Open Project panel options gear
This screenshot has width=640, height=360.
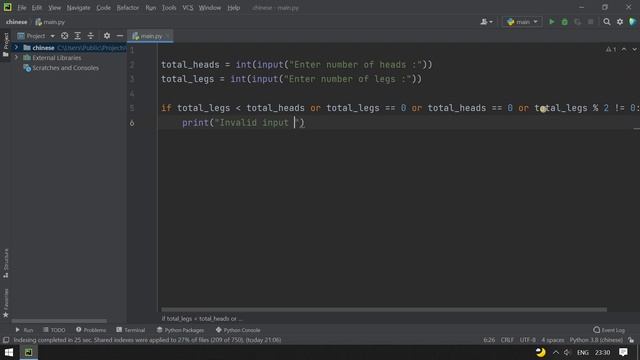[107, 36]
